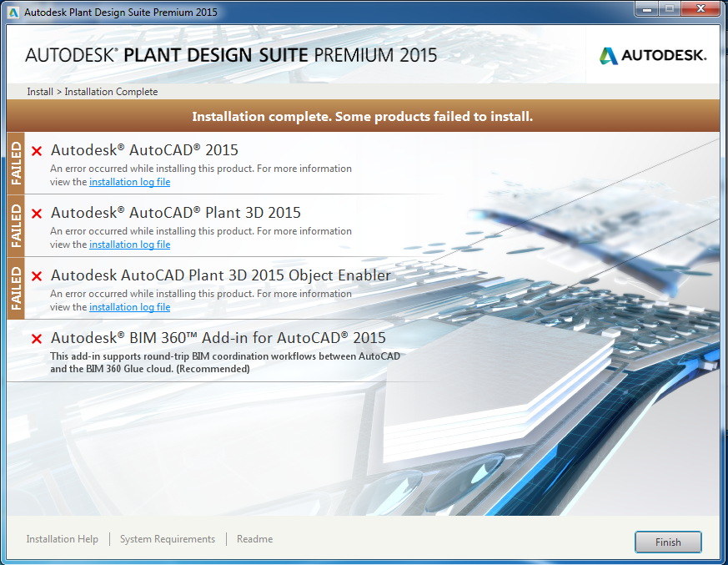The height and width of the screenshot is (565, 728).
Task: Click the disabled maximize window button
Action: point(670,9)
